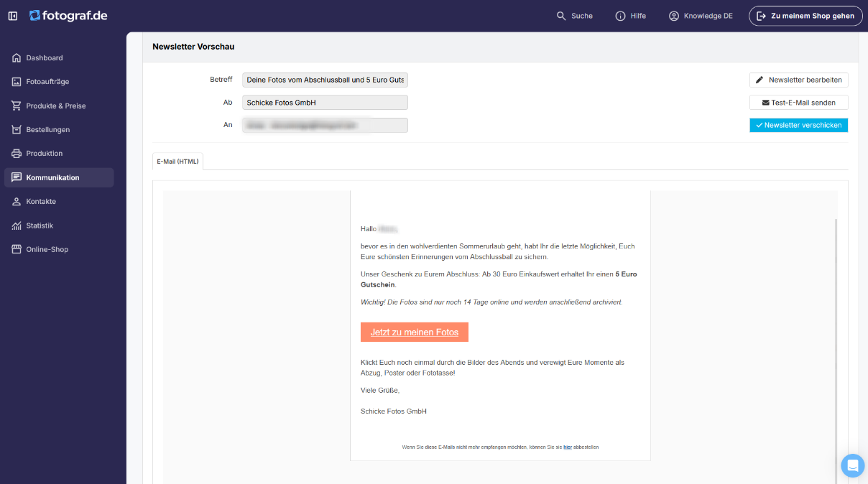Click the 'Viele Grüße,' line
This screenshot has width=868, height=484.
pos(380,390)
